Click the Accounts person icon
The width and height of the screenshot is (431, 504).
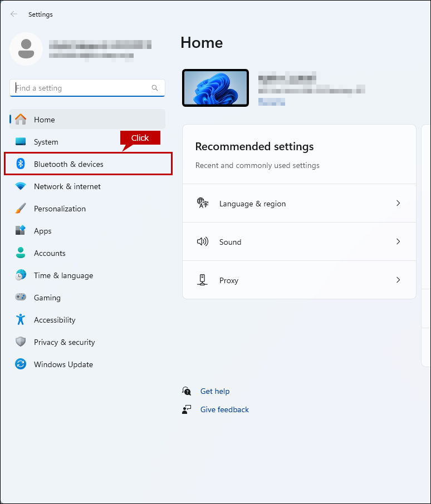pyautogui.click(x=21, y=253)
